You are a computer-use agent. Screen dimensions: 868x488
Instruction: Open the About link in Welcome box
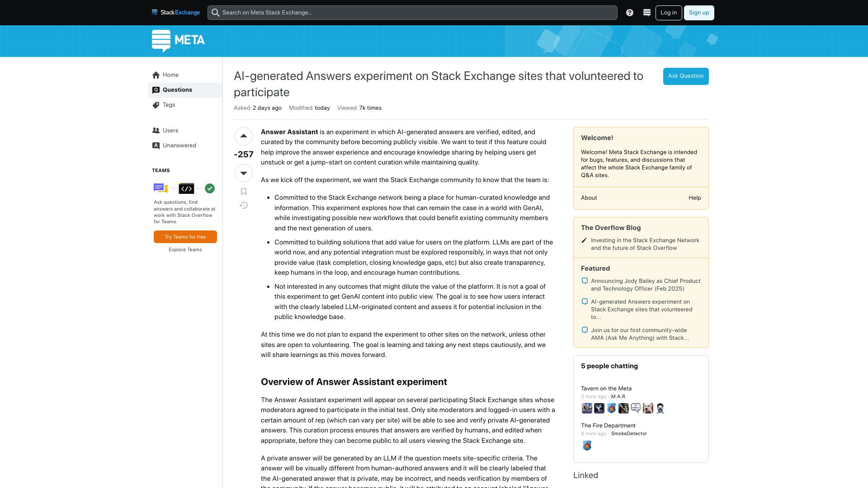point(589,198)
